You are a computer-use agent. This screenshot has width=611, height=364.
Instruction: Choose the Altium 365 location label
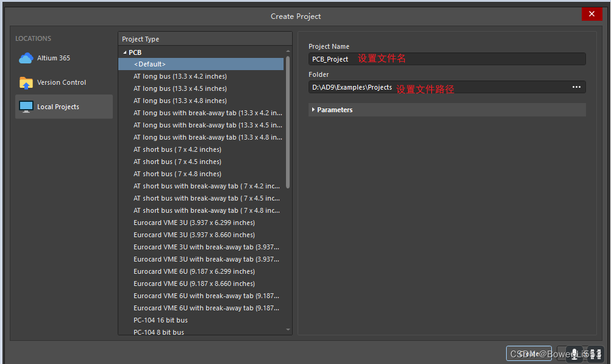coord(54,58)
